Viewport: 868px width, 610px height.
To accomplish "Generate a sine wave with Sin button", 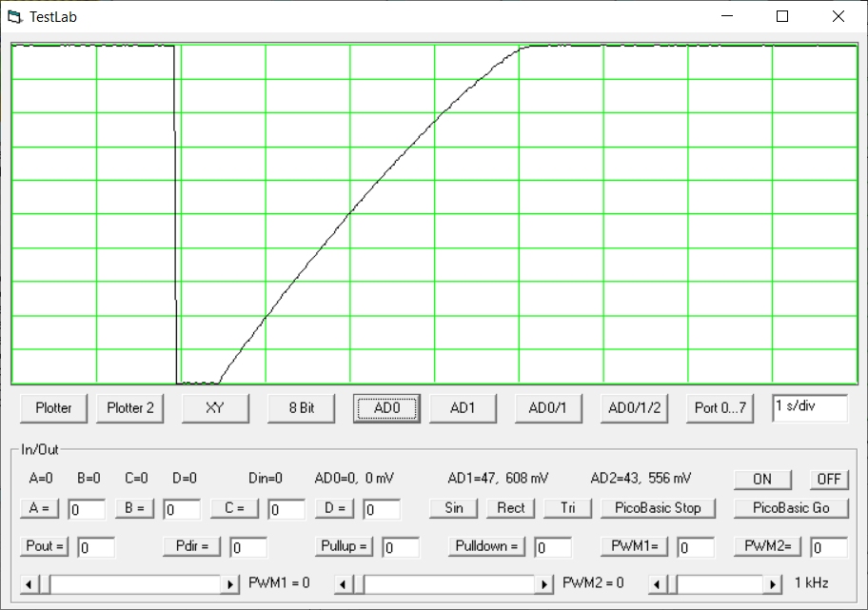I will click(x=454, y=508).
